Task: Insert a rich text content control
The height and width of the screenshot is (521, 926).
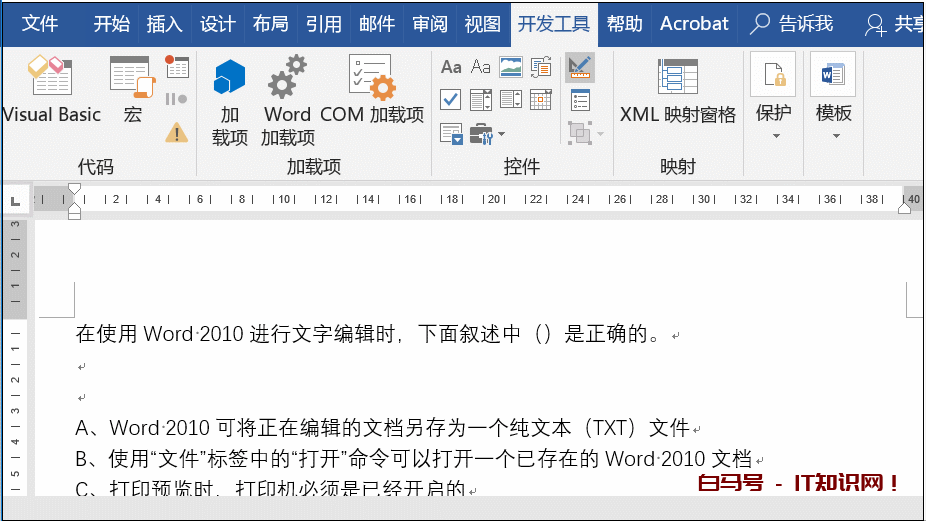Action: pos(451,67)
